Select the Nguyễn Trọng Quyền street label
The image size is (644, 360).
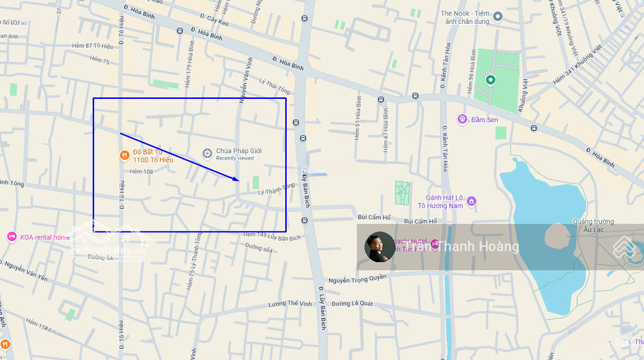click(357, 279)
